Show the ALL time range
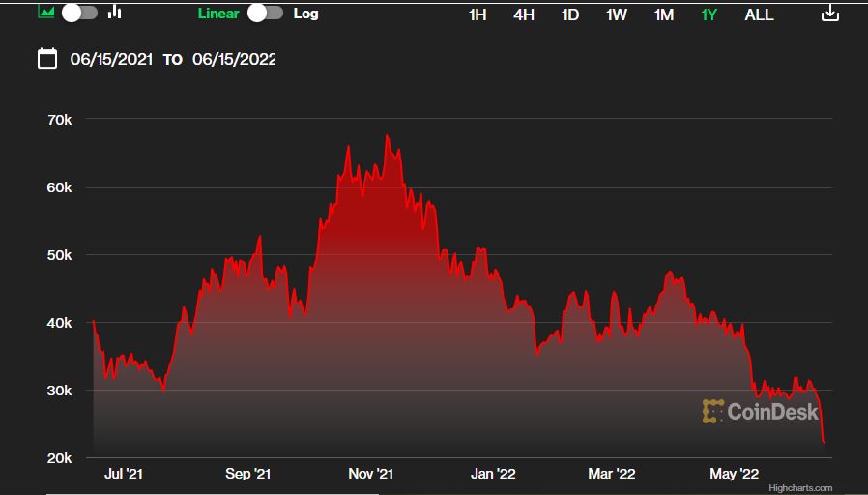This screenshot has height=495, width=868. click(x=759, y=15)
